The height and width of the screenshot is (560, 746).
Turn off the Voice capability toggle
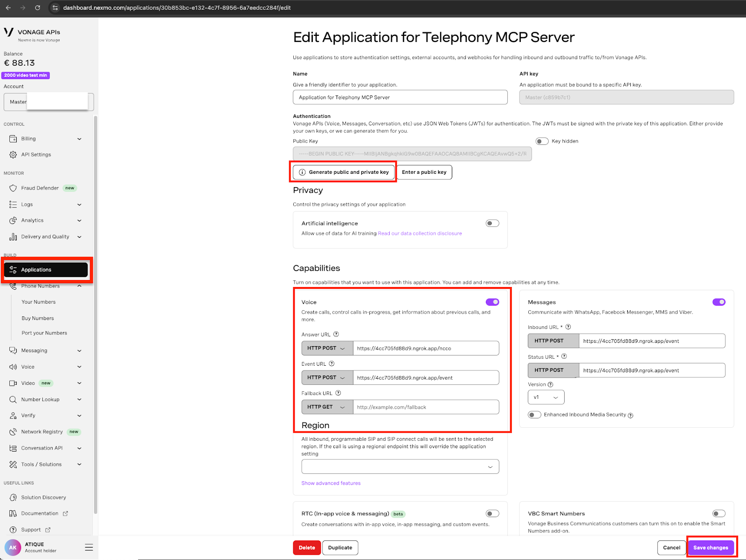[492, 302]
